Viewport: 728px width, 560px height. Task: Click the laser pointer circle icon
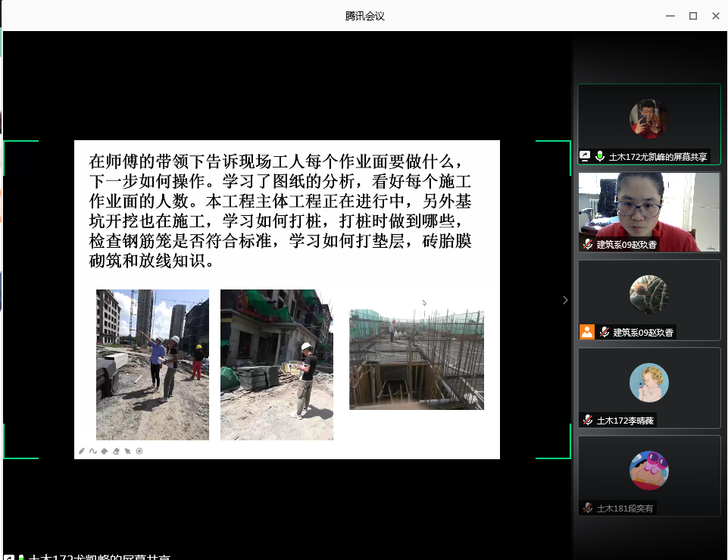coord(139,451)
